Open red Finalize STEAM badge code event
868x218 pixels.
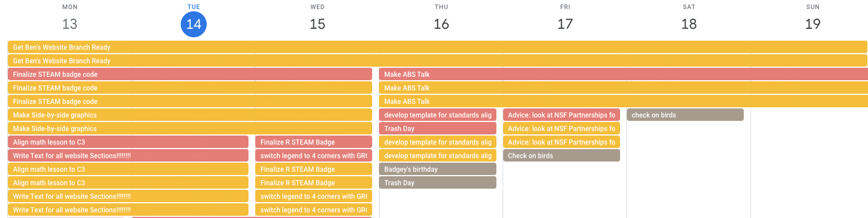click(x=190, y=74)
